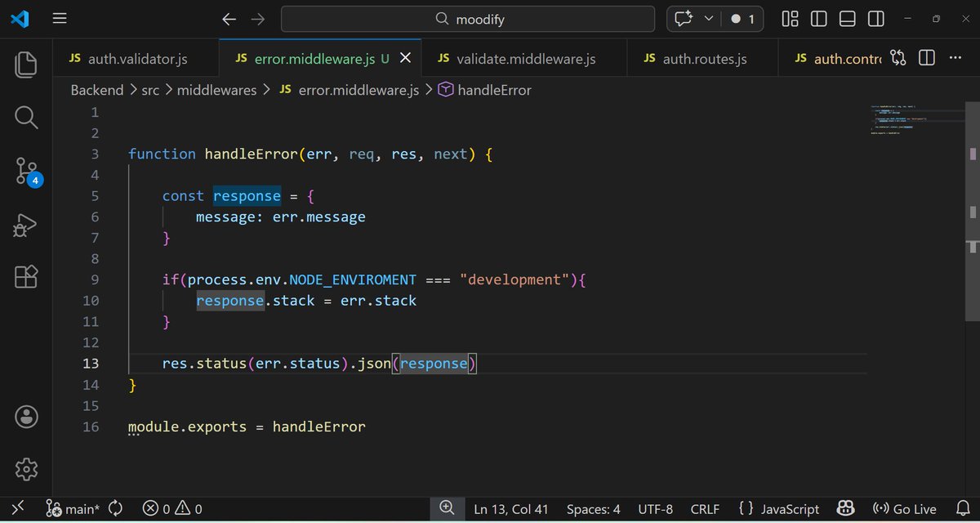Viewport: 980px width, 523px height.
Task: Toggle the bottom panel
Action: (x=847, y=19)
